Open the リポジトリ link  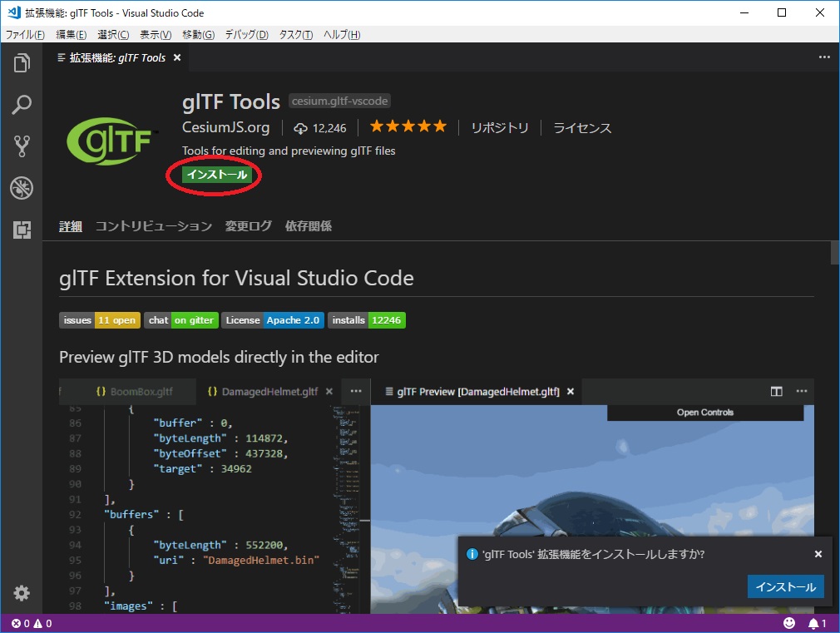tap(499, 128)
